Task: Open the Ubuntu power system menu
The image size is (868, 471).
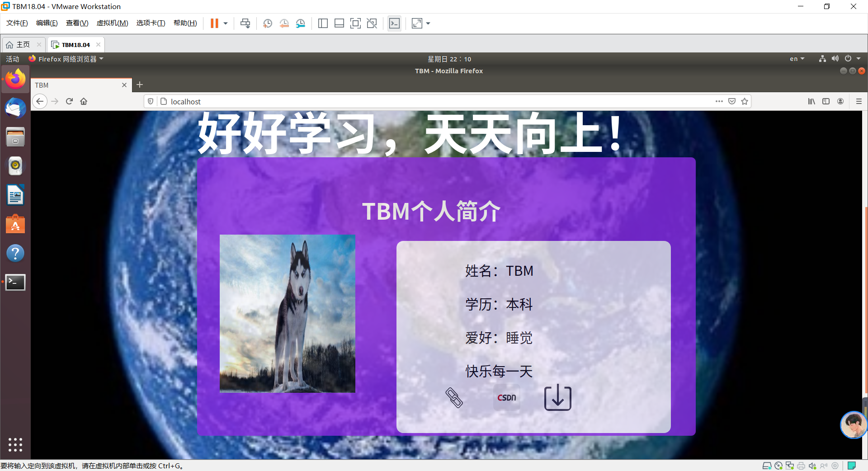Action: (852, 59)
